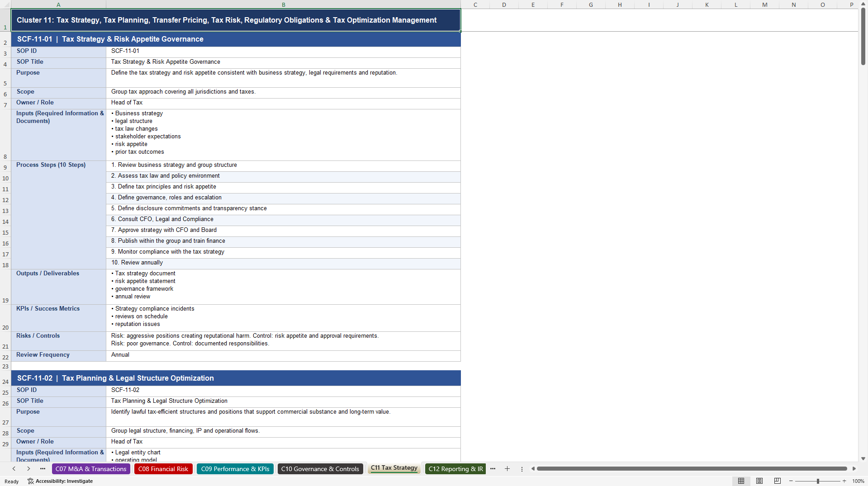Select cell '7. Approve strategy with CFO and Board'
The height and width of the screenshot is (486, 868).
pos(283,231)
